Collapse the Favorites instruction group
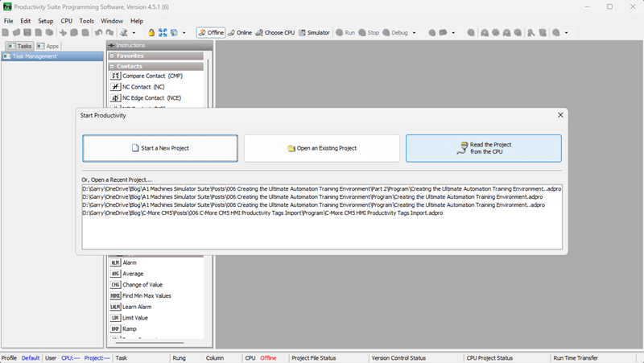The width and height of the screenshot is (644, 363). click(112, 56)
